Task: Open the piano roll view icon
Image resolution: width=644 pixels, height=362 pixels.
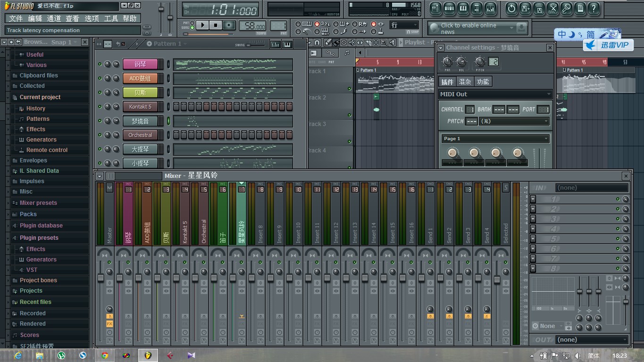Action: (463, 8)
